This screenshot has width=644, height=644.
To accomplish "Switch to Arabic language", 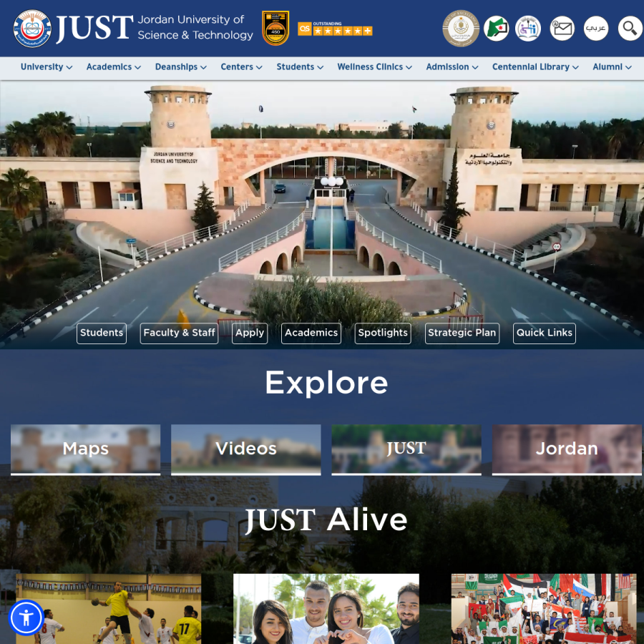I will coord(595,29).
